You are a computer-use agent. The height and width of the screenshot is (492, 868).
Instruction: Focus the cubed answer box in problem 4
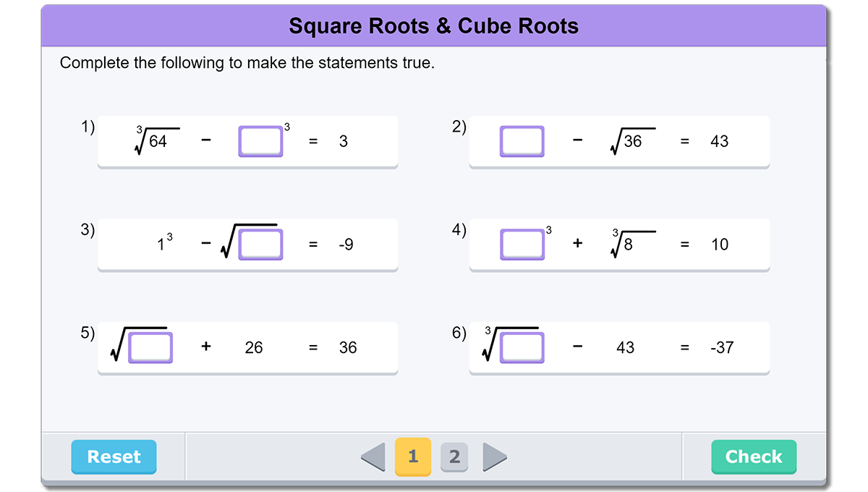pos(522,245)
